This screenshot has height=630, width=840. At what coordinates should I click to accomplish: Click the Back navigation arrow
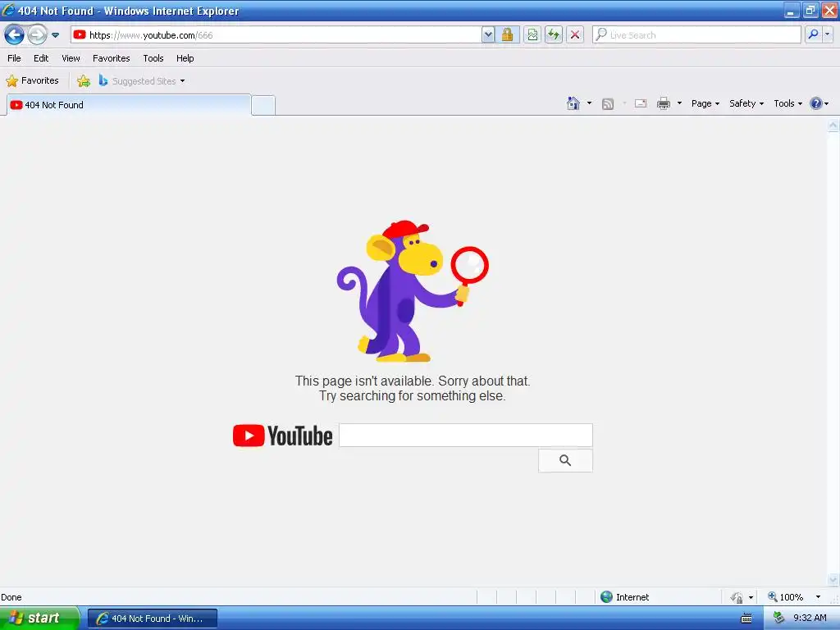[14, 34]
